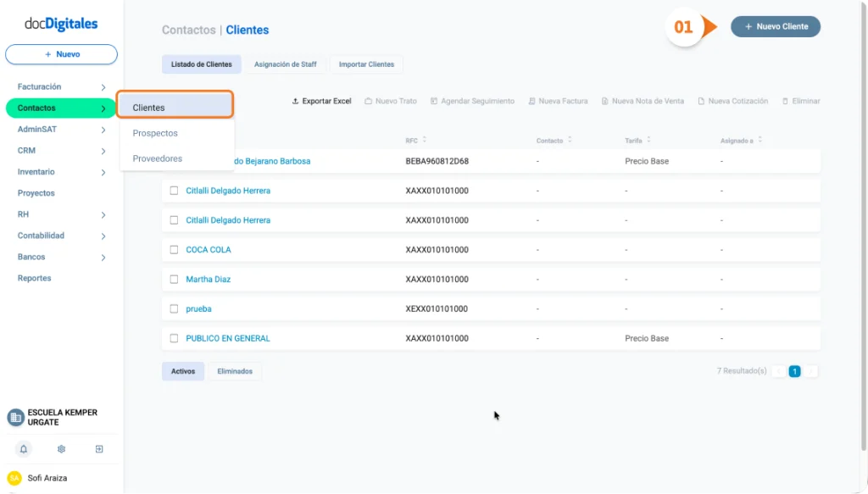
Task: Expand the Bancos menu chevron
Action: click(103, 258)
